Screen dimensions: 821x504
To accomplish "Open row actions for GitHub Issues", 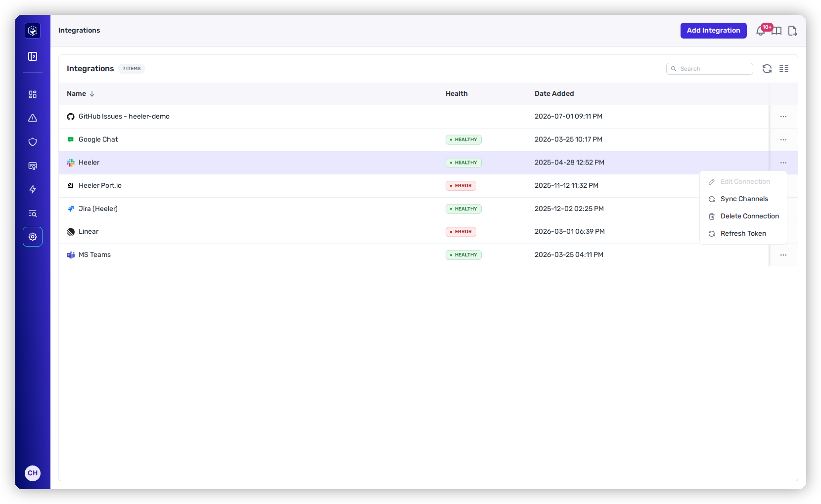I will (x=783, y=117).
